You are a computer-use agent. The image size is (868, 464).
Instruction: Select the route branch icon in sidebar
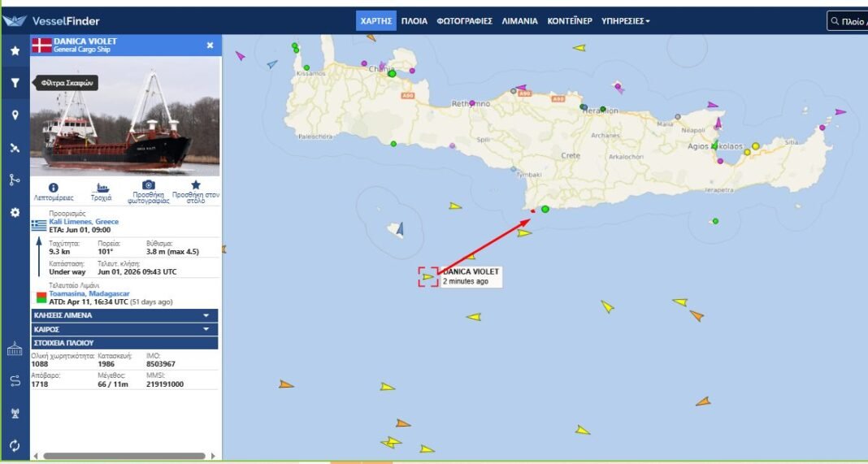15,180
